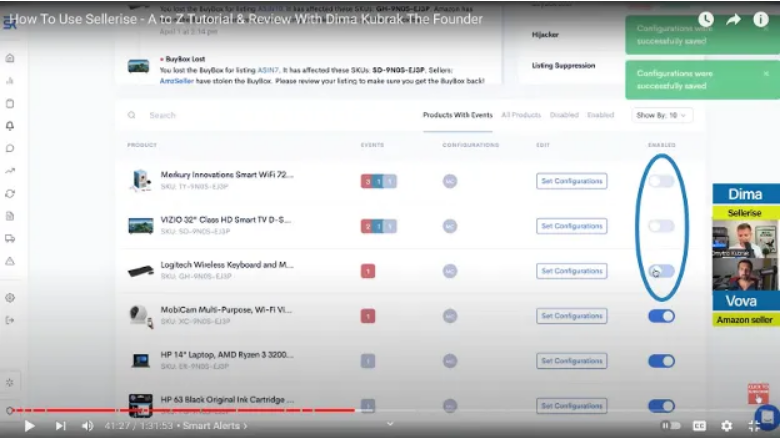Click events badge of VIZIO TV row
Screen dimensions: 780x438
pos(379,226)
